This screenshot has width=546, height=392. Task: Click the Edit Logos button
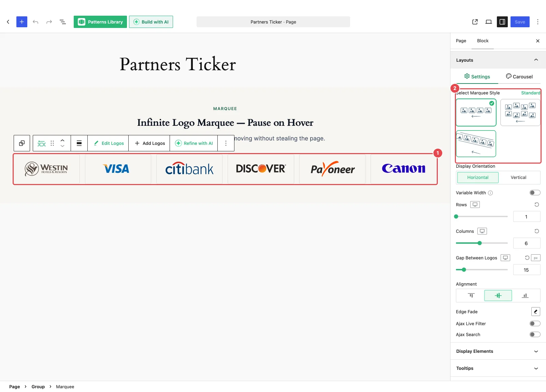pyautogui.click(x=108, y=143)
